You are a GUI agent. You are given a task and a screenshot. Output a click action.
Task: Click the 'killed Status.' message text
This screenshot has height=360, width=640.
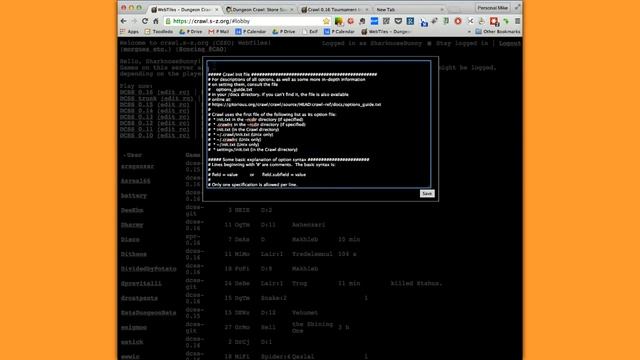point(416,283)
